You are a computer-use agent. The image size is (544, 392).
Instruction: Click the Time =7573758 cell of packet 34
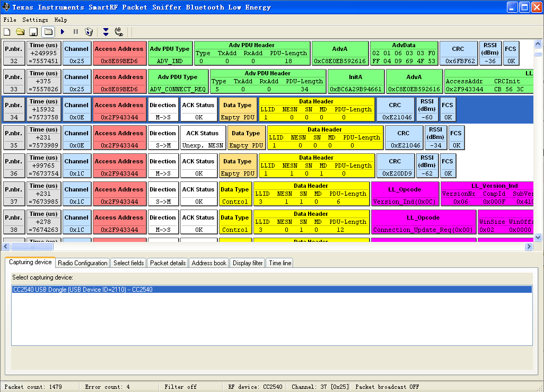(43, 109)
